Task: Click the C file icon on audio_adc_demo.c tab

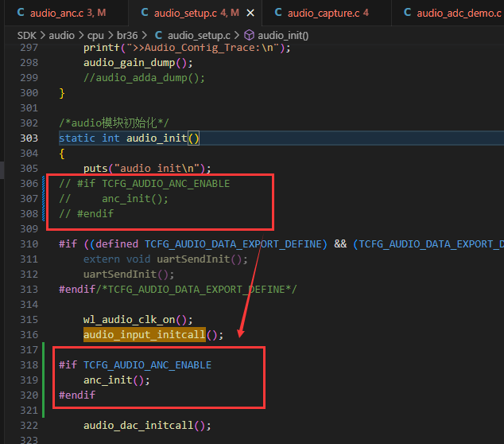Action: 408,13
